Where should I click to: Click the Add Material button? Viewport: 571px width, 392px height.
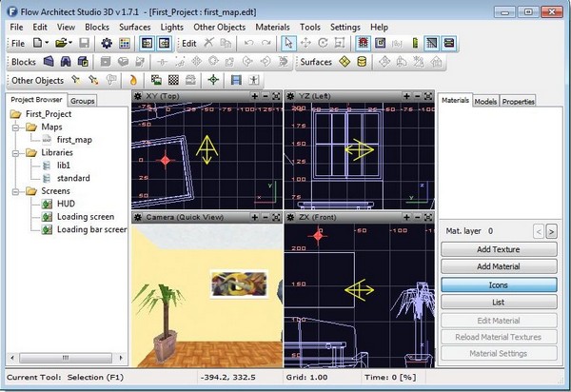pyautogui.click(x=499, y=266)
